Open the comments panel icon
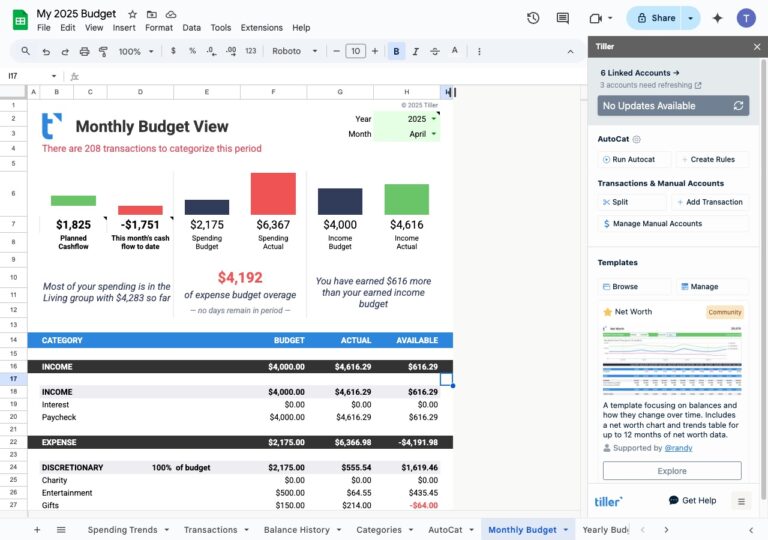The image size is (768, 540). click(x=563, y=18)
